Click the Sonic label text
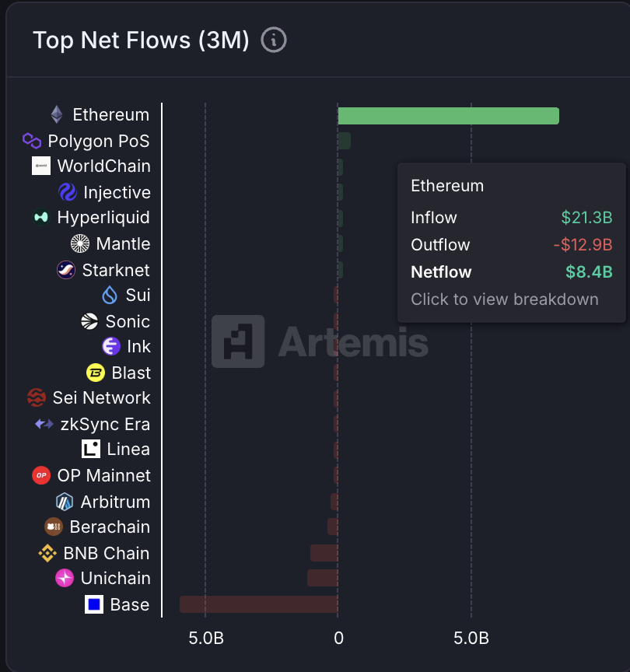 128,321
